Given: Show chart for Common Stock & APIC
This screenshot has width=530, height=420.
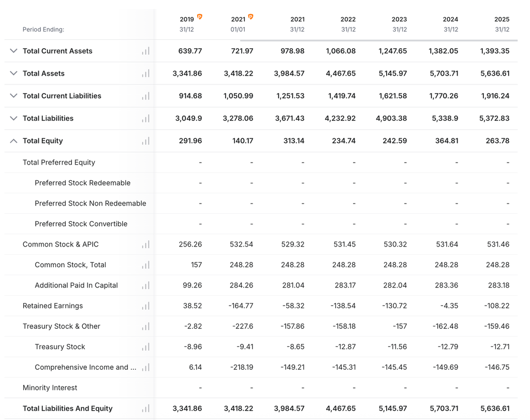Looking at the screenshot, I should (x=145, y=244).
